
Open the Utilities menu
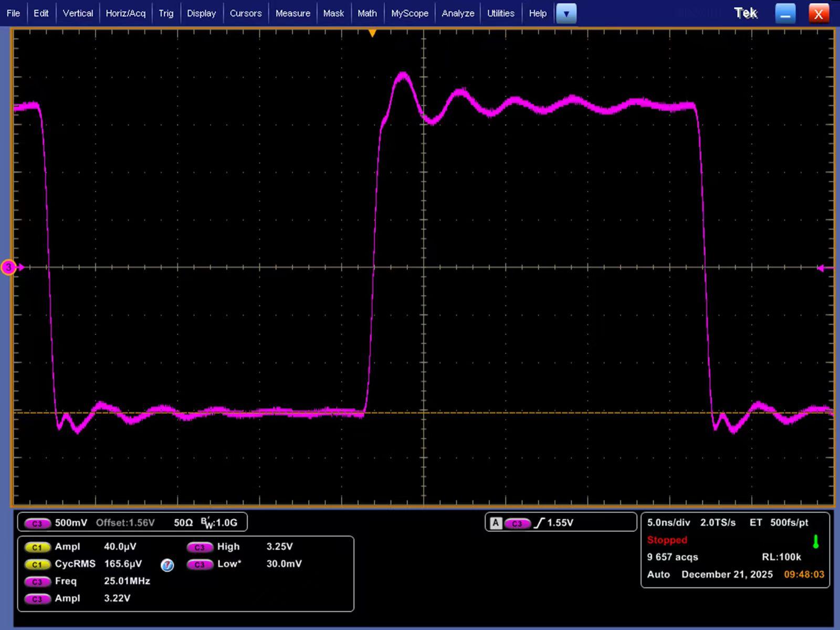pyautogui.click(x=501, y=13)
